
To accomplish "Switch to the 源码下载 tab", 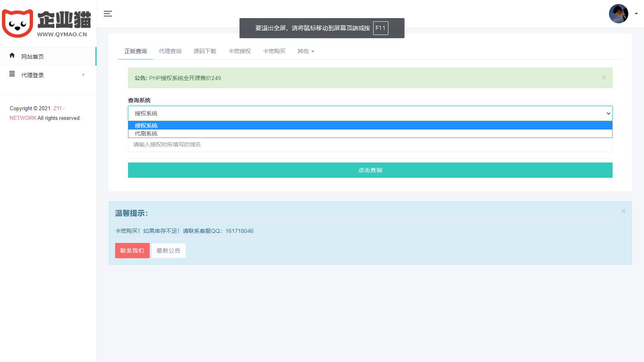I will pyautogui.click(x=205, y=51).
